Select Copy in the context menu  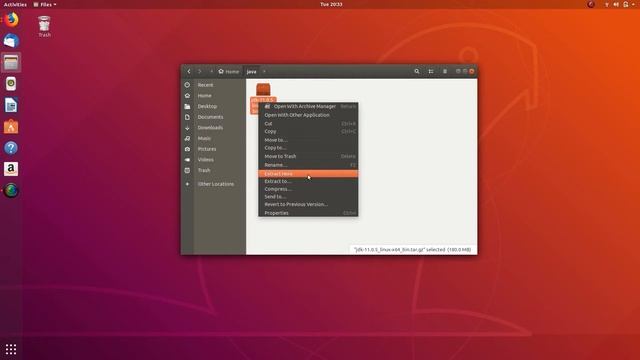coord(308,131)
